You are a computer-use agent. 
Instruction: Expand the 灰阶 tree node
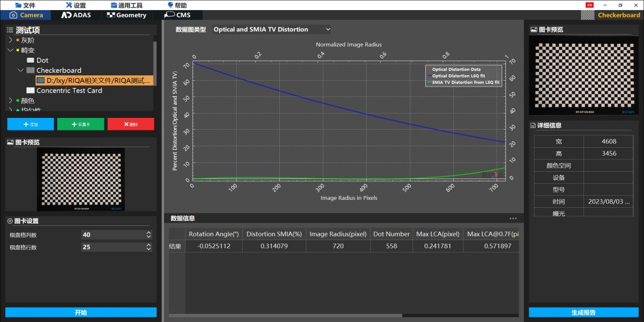[11, 40]
